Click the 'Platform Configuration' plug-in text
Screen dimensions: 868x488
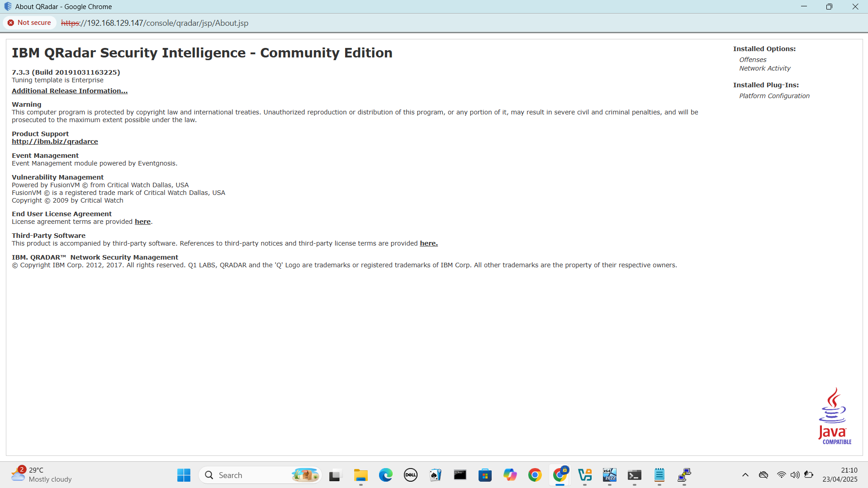coord(774,96)
